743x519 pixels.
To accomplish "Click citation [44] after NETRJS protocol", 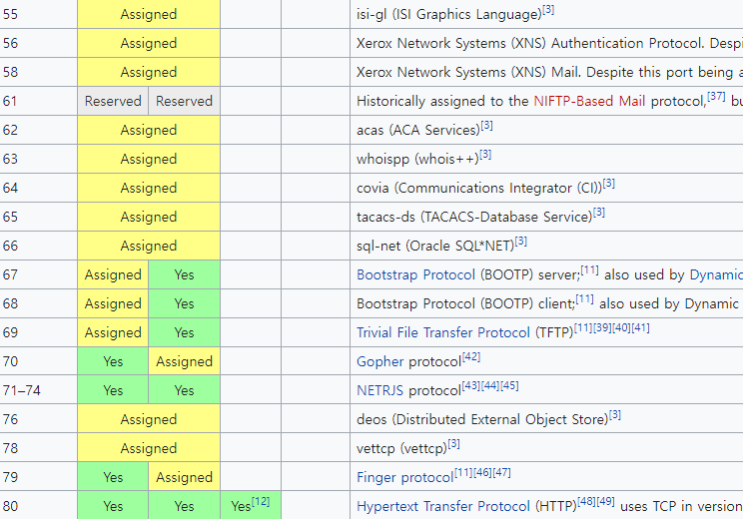I will click(490, 385).
